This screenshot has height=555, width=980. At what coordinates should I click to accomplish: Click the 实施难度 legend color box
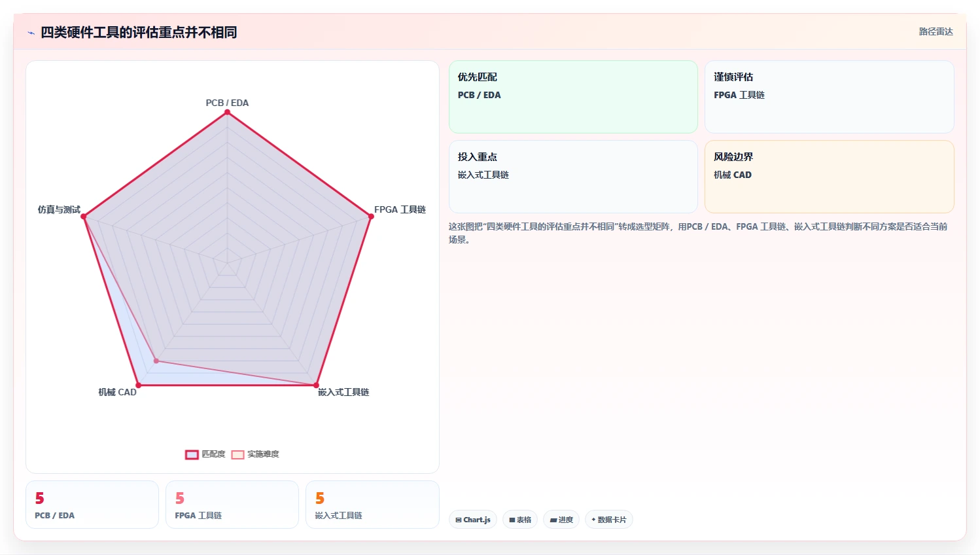pos(237,454)
